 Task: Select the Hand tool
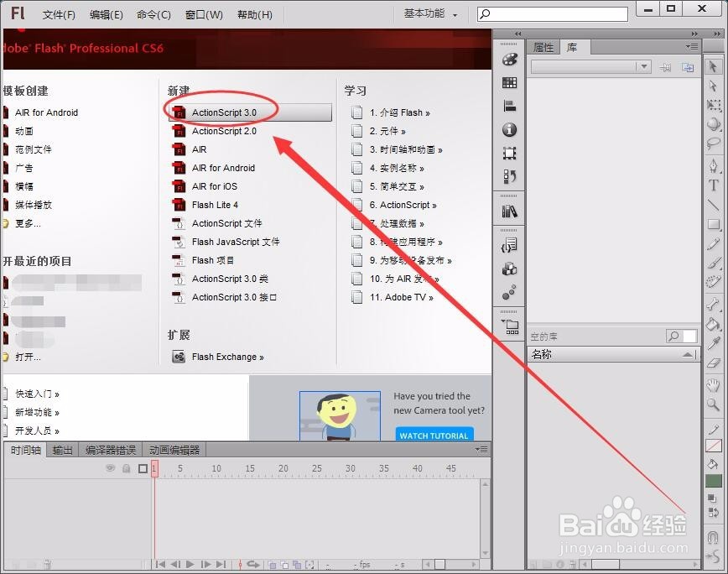click(713, 384)
